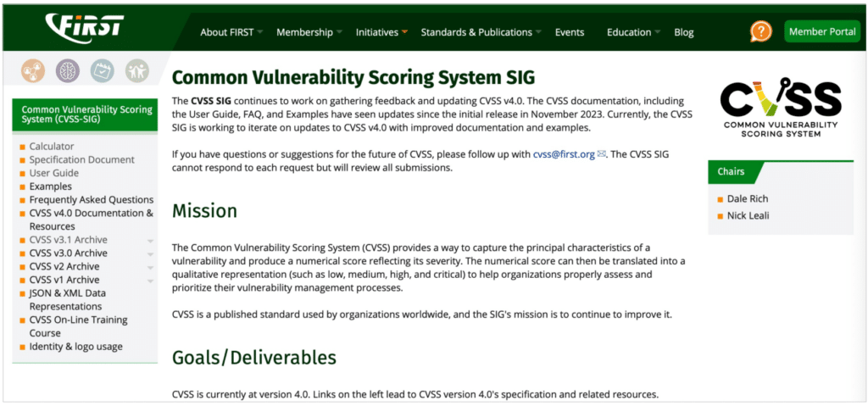Viewport: 868px width, 406px height.
Task: Expand the CVSS v2 Archive arrow
Action: (150, 267)
